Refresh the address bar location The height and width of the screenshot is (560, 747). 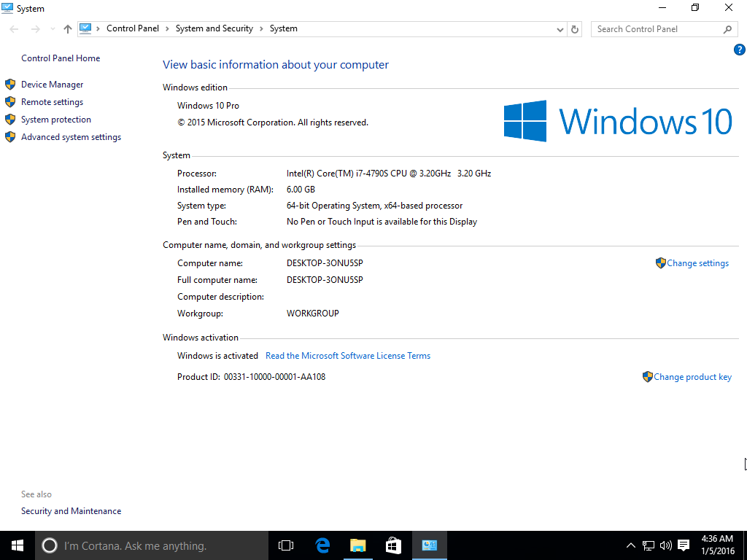click(575, 29)
